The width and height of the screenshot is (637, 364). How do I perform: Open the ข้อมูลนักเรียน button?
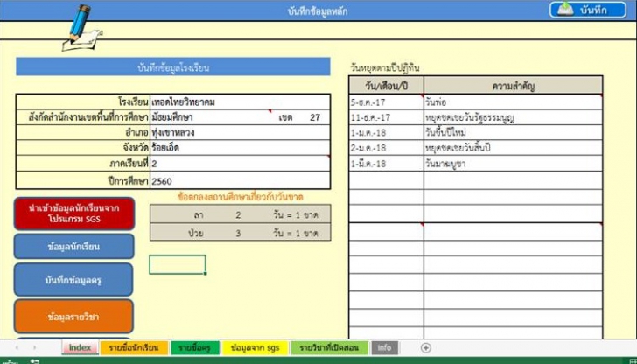73,247
